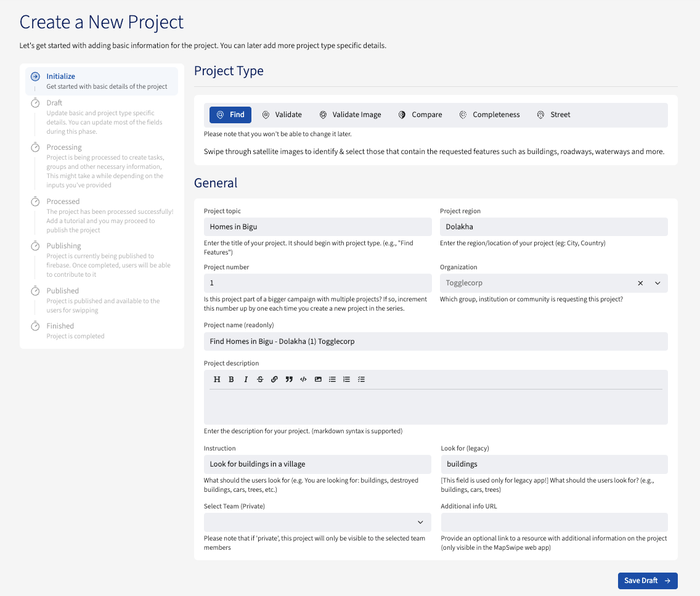
Task: Insert an image into description
Action: (x=318, y=380)
